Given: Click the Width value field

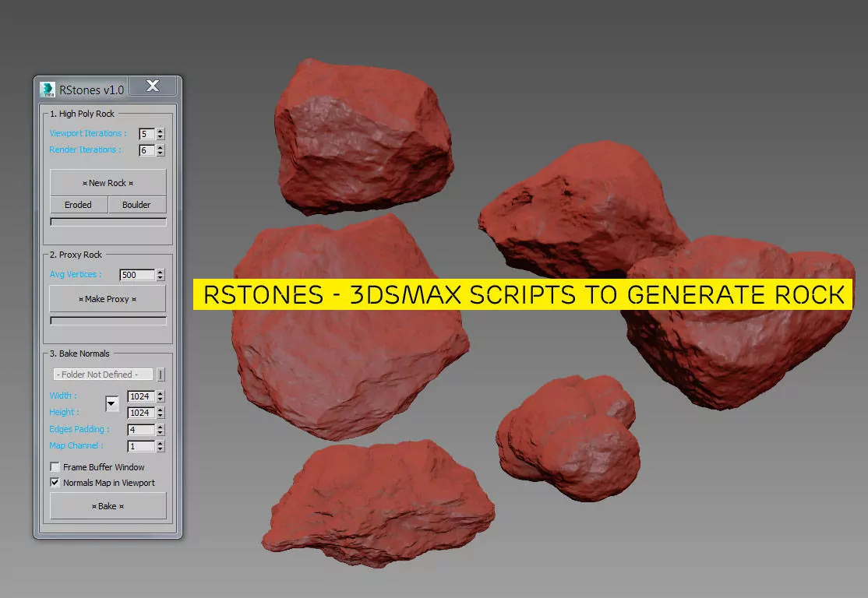Looking at the screenshot, I should (x=140, y=396).
